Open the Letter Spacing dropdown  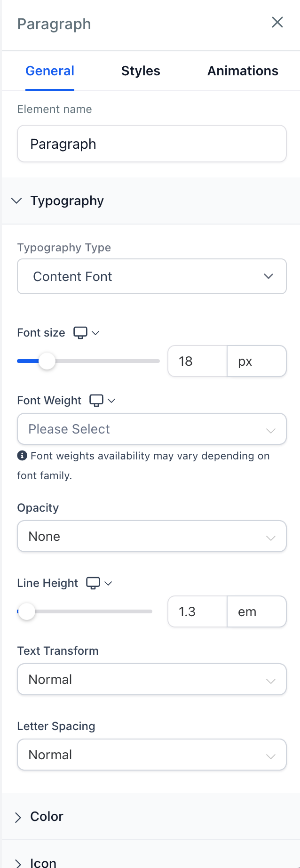click(x=151, y=755)
